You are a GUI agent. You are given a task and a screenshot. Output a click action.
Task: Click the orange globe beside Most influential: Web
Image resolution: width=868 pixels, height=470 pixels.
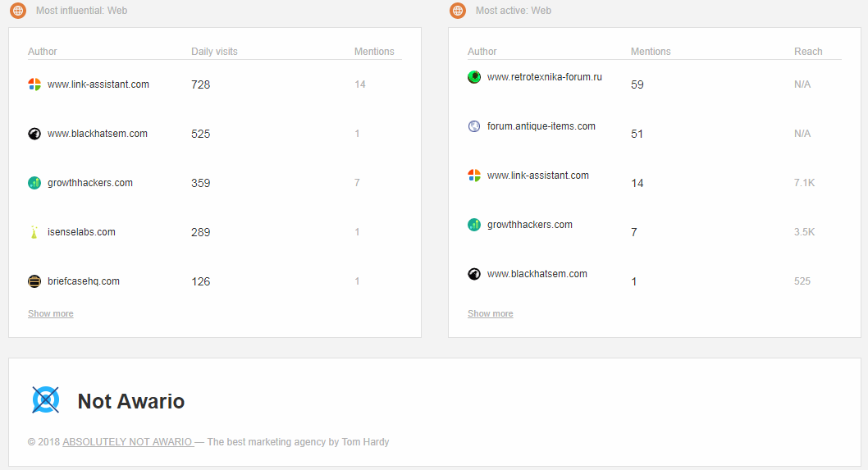pos(18,11)
